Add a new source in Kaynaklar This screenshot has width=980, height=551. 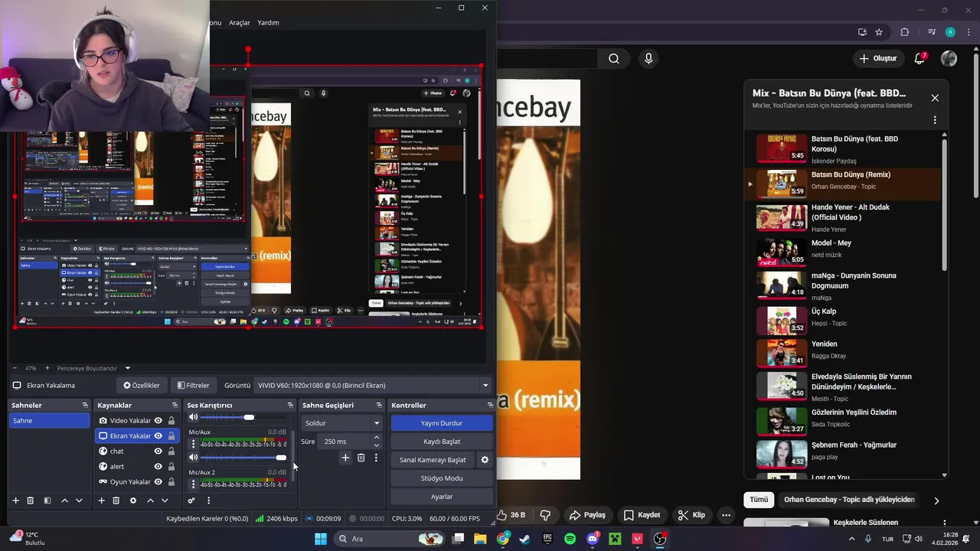coord(101,500)
